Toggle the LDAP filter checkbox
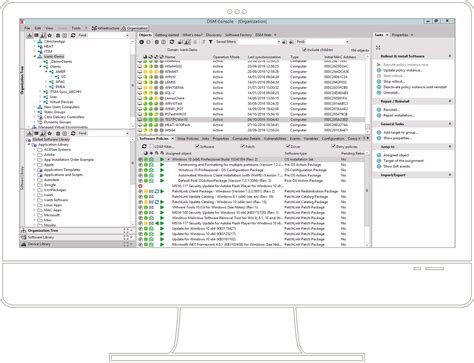The height and width of the screenshot is (363, 474). tap(152, 146)
